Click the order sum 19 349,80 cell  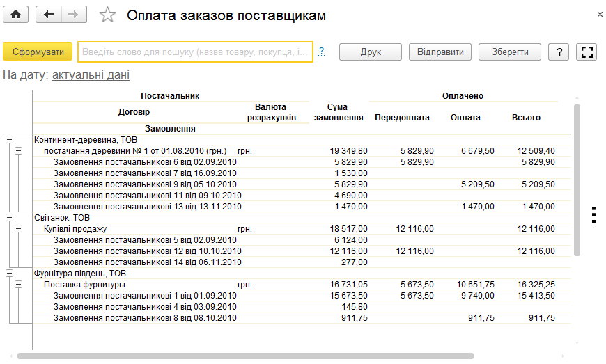point(348,151)
